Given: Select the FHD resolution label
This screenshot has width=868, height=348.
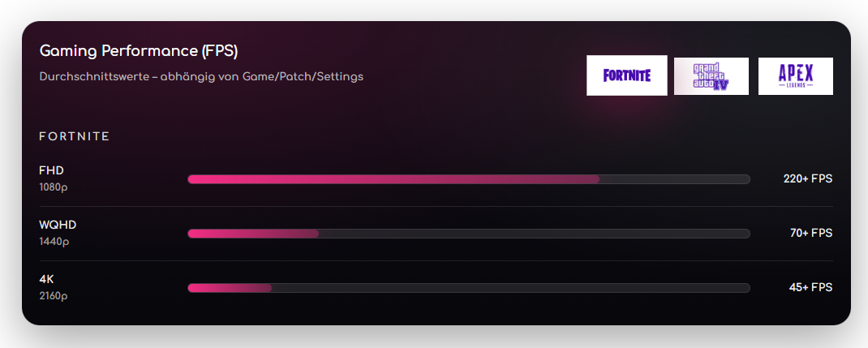Looking at the screenshot, I should click(x=51, y=170).
